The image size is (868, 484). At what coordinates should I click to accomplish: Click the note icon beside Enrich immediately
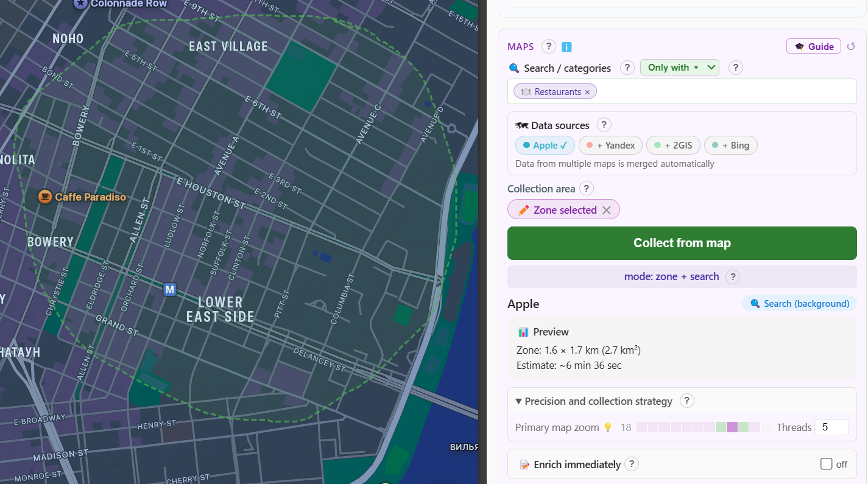tap(524, 465)
